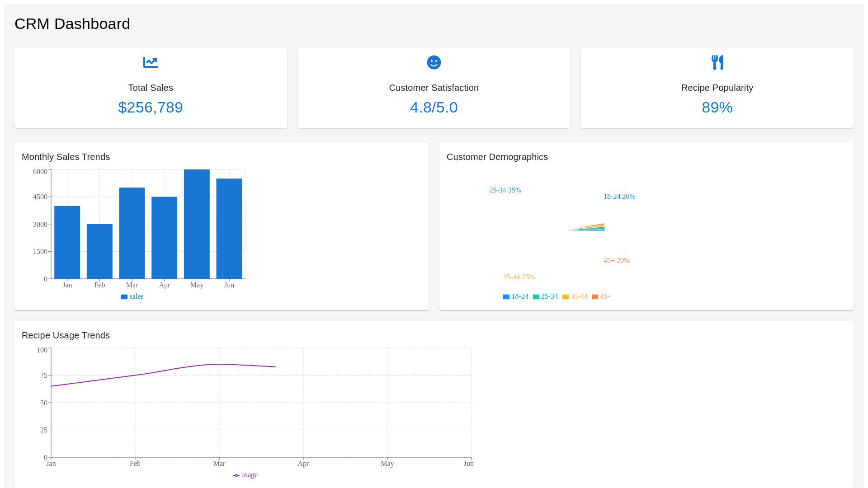868x488 pixels.
Task: Click the 4.8/5.0 satisfaction value
Action: (434, 108)
